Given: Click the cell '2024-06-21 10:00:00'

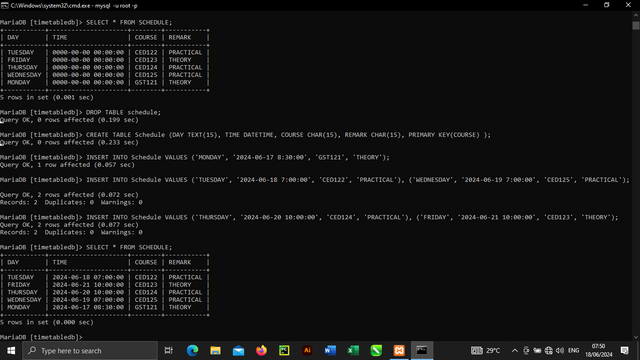Looking at the screenshot, I should (x=88, y=284).
